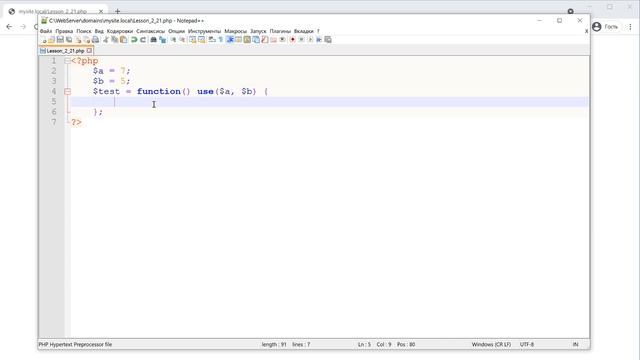Viewport: 640px width, 360px height.
Task: Click the Save All toolbar icon
Action: pos(69,40)
